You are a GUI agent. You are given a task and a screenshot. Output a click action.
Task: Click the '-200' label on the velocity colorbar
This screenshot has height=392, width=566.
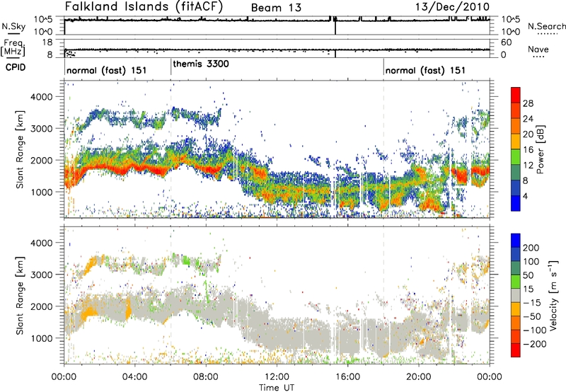point(535,344)
